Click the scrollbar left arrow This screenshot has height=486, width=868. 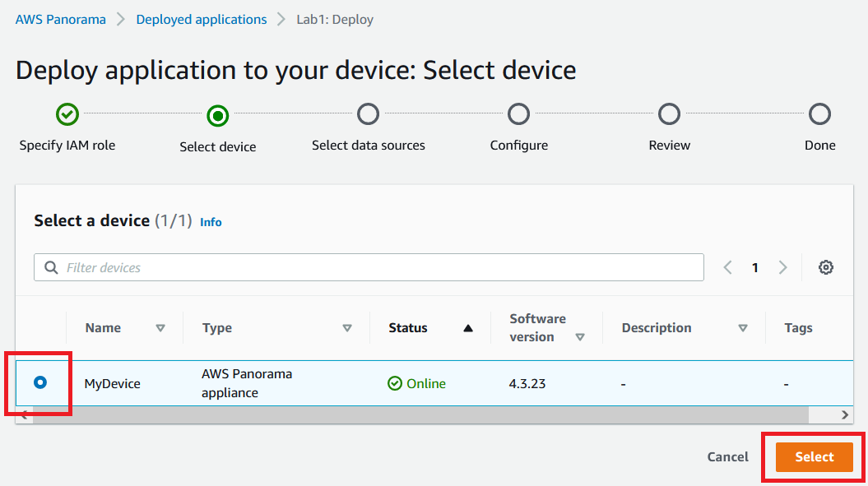pos(25,414)
